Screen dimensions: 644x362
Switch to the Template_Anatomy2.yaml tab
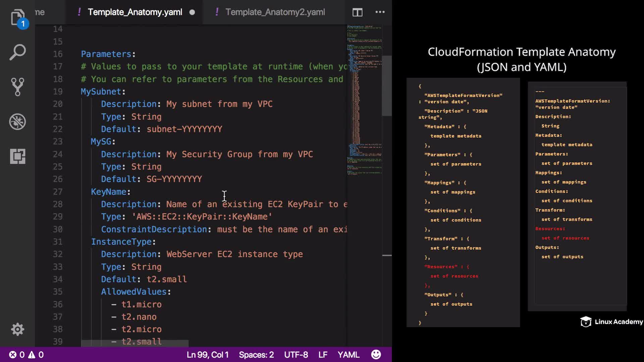(x=275, y=12)
